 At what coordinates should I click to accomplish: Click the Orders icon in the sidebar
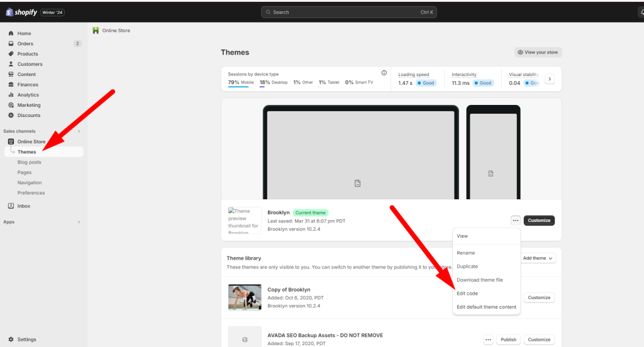point(11,43)
